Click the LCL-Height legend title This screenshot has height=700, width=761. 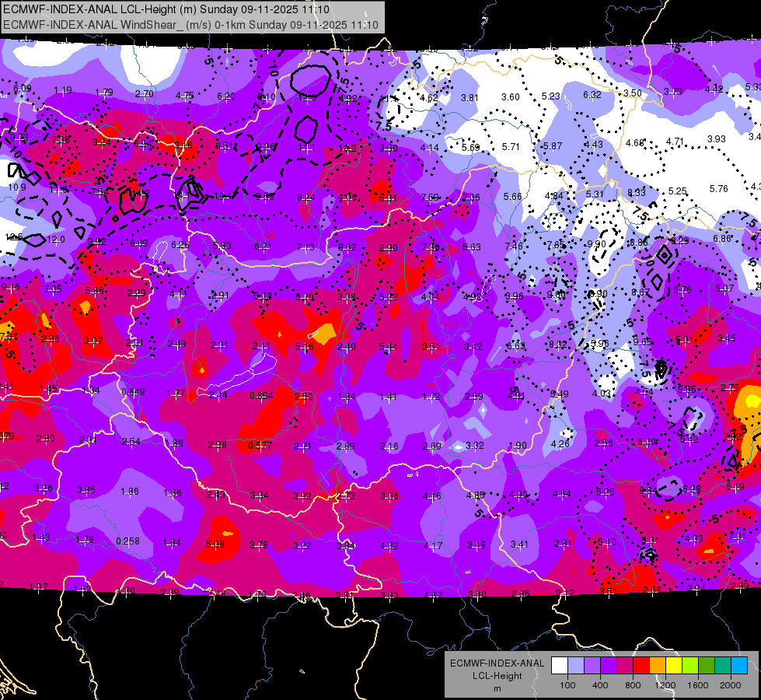[x=497, y=676]
